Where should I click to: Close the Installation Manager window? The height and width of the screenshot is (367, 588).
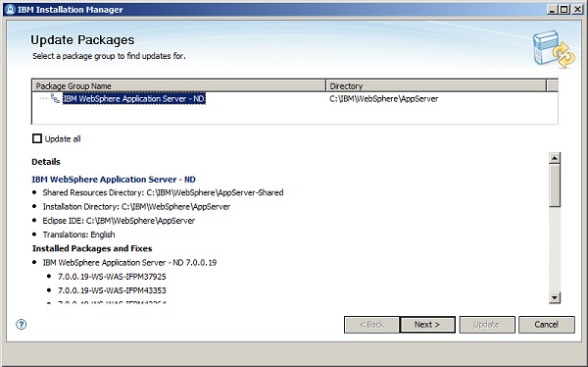point(577,10)
